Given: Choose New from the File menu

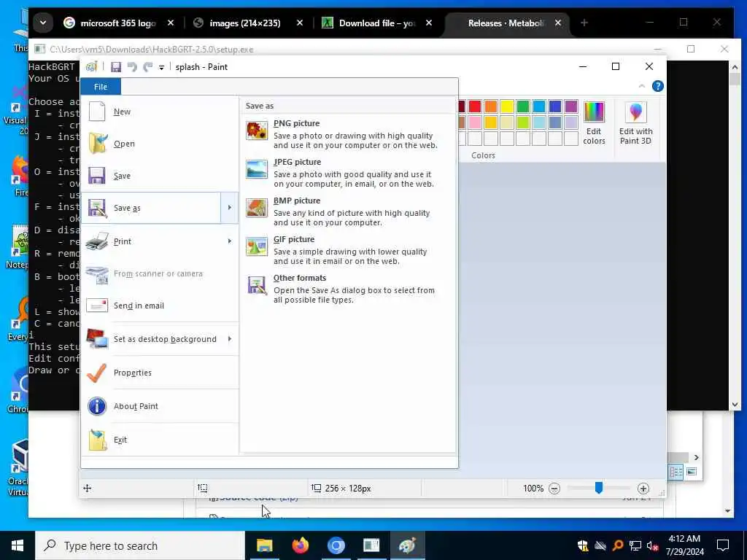Looking at the screenshot, I should pos(160,112).
